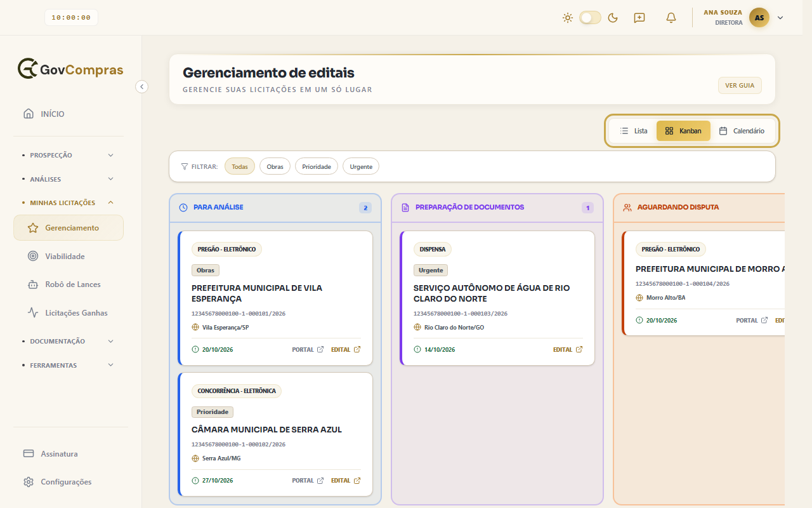Go to Licitações Ganhas page

click(69, 312)
